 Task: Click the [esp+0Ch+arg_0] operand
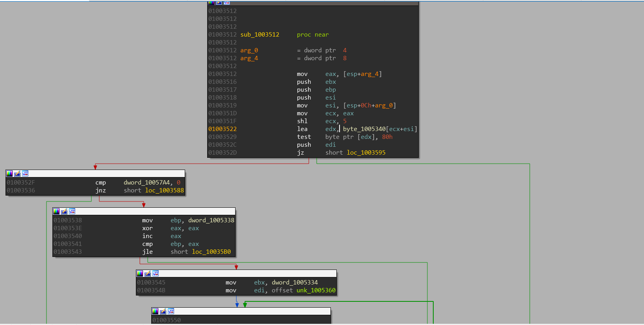(x=369, y=105)
